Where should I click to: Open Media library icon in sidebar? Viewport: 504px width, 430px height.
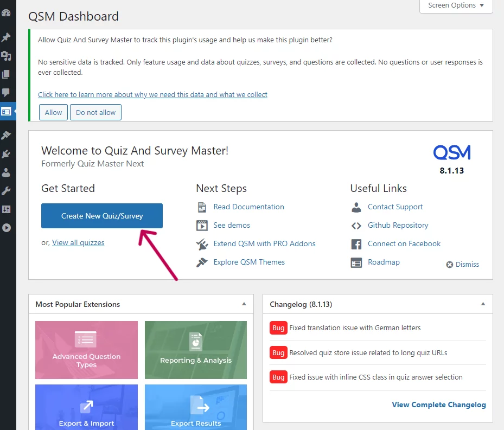click(7, 56)
